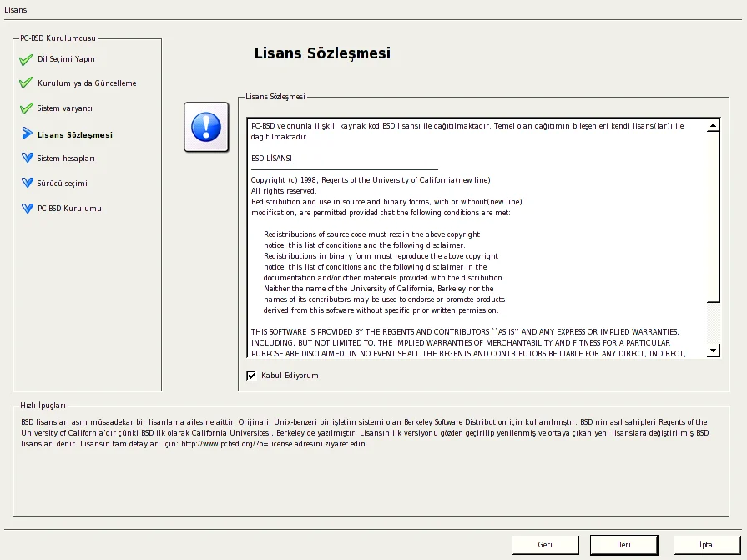This screenshot has height=560, width=747.
Task: Click green checkmark beside Sistem varyantı
Action: pos(26,108)
